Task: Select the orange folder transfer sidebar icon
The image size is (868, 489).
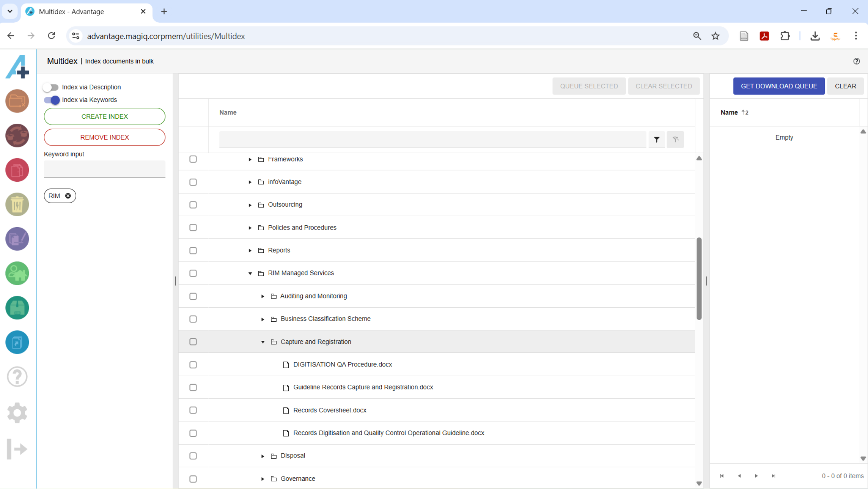Action: pyautogui.click(x=17, y=101)
